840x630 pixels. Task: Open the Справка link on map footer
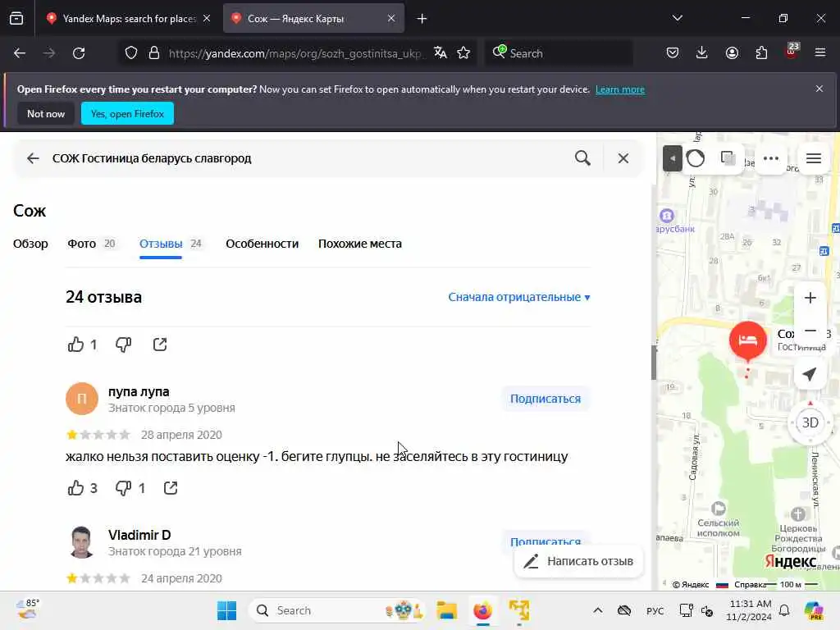point(750,584)
